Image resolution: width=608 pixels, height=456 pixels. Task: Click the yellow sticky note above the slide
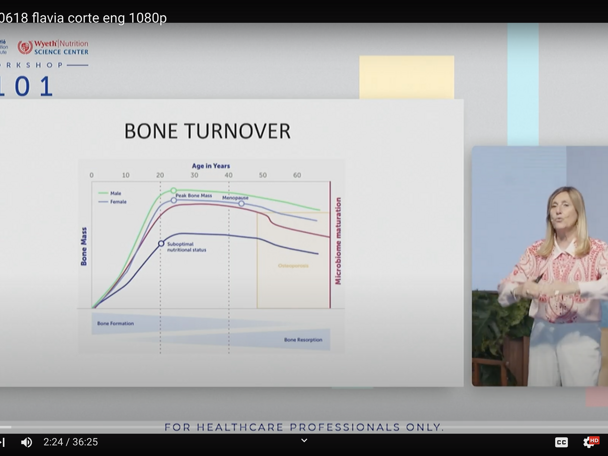[406, 77]
